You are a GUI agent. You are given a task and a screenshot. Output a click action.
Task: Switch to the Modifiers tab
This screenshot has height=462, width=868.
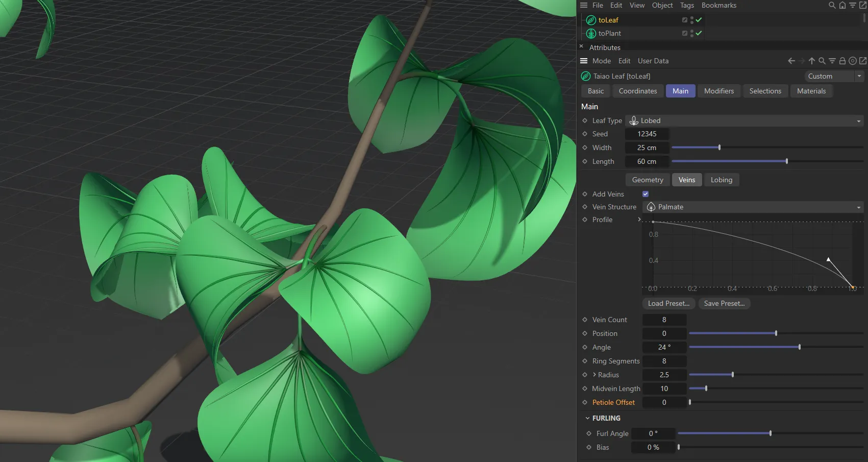718,91
